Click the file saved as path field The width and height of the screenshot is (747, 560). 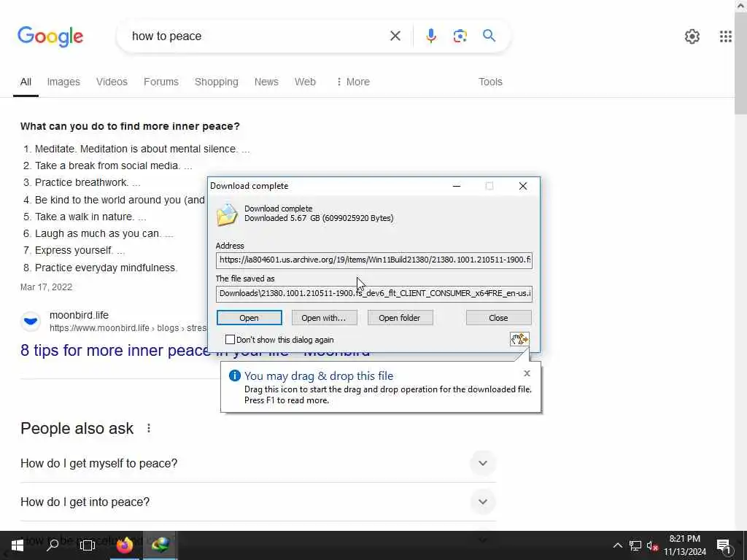pos(374,293)
